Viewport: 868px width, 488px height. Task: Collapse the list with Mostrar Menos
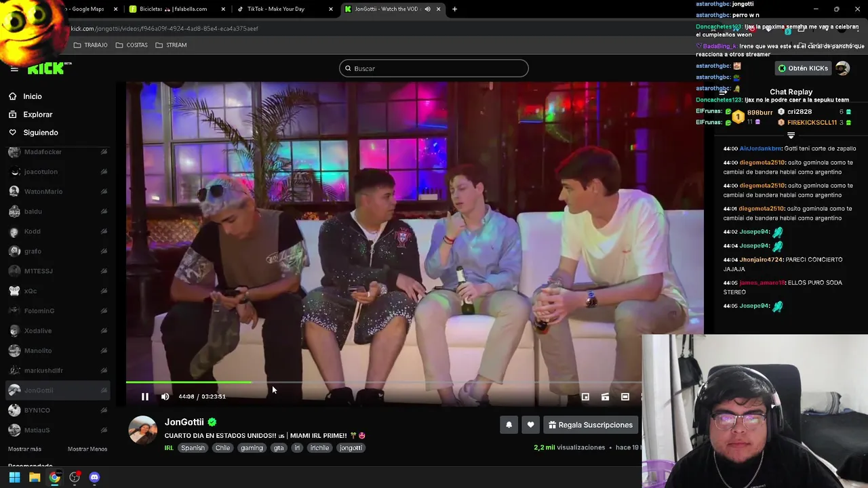87,449
